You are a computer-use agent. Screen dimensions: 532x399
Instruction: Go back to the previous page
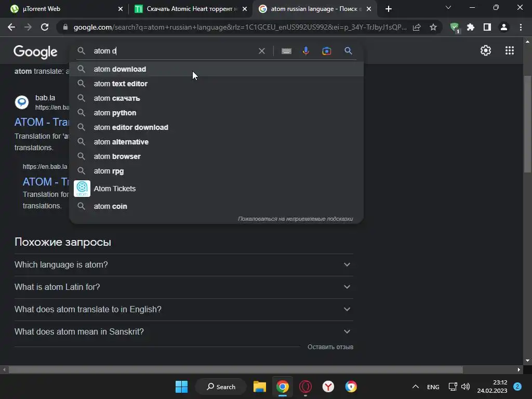pos(11,27)
